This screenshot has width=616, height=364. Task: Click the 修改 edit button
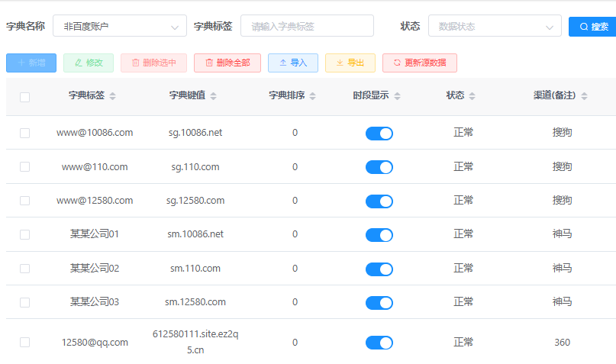pyautogui.click(x=89, y=63)
